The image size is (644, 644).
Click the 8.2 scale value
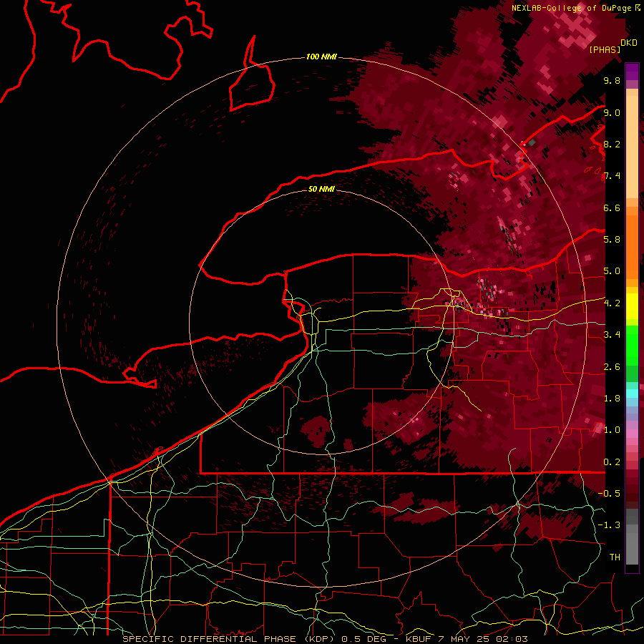[x=612, y=145]
